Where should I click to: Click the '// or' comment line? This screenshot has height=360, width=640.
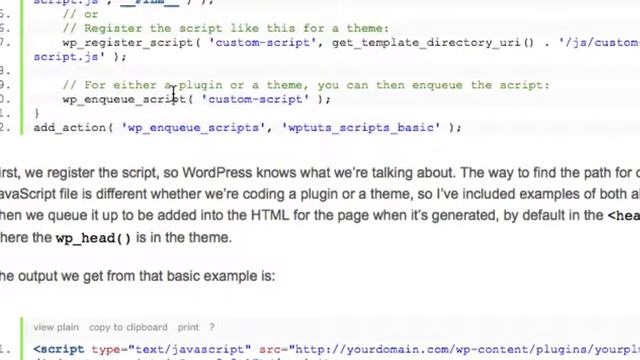click(80, 15)
